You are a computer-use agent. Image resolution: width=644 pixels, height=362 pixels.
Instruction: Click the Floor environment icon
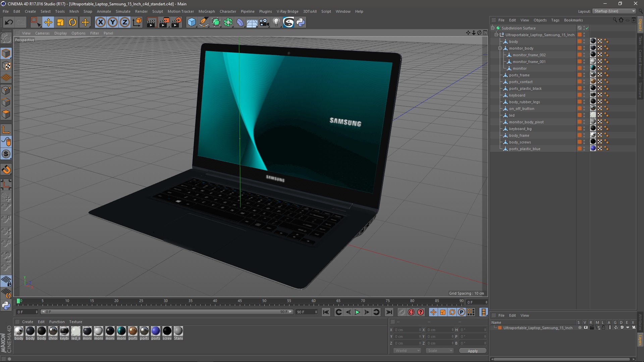pyautogui.click(x=252, y=22)
